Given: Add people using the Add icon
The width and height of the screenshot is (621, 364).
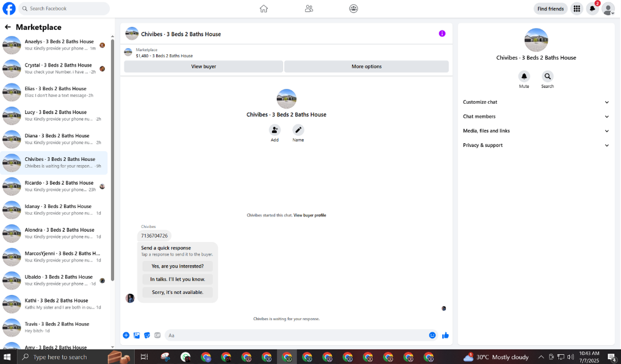Looking at the screenshot, I should point(275,130).
